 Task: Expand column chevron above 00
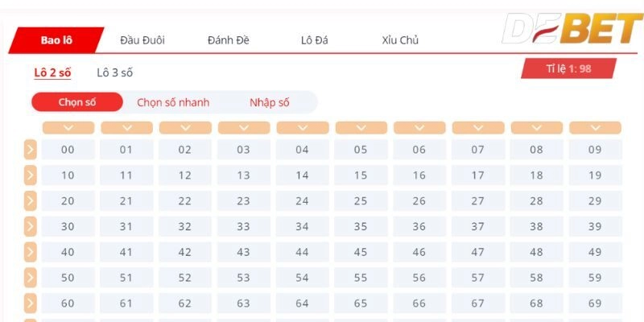68,128
